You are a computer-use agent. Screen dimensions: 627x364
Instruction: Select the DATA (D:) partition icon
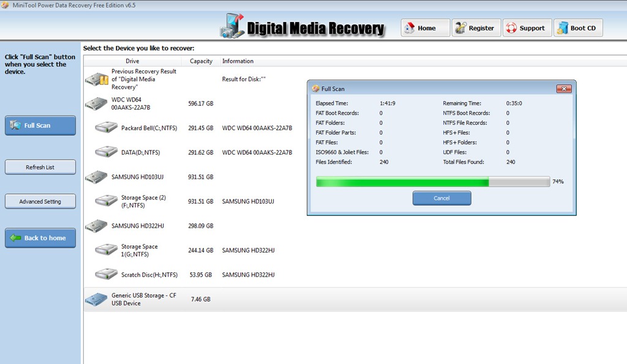tap(106, 152)
